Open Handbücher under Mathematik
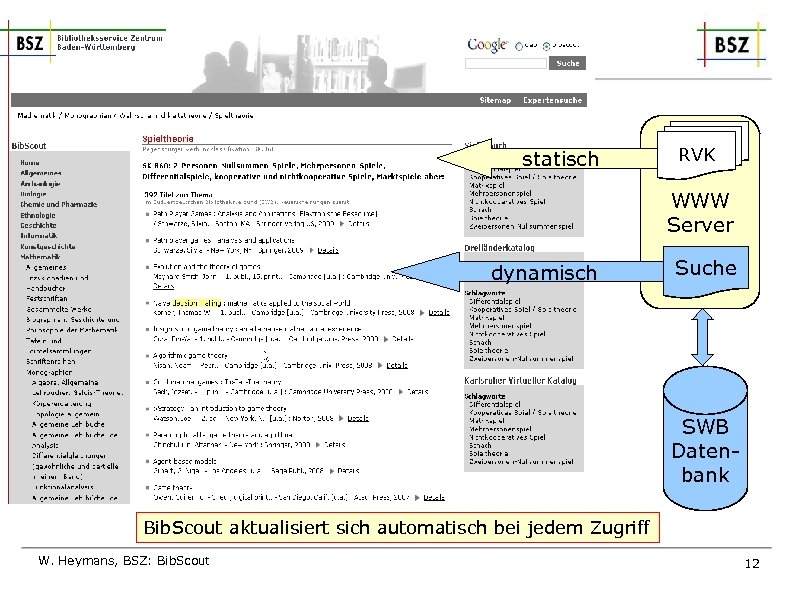Screen dimensions: 794x595 46,288
